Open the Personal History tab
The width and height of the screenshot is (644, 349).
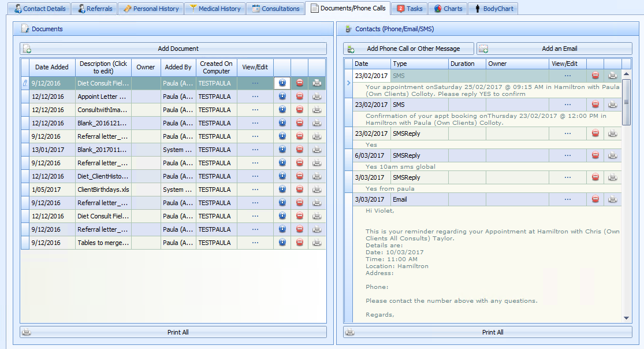coord(151,9)
